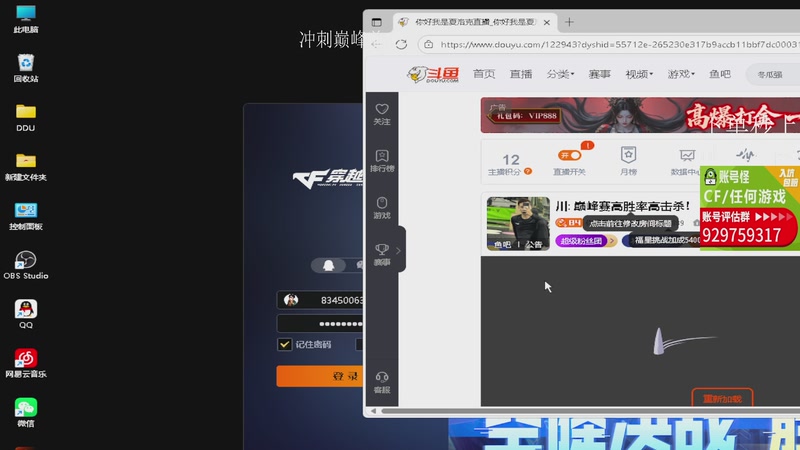Open 客服 headset in Douyu sidebar
This screenshot has width=800, height=450.
(x=382, y=383)
